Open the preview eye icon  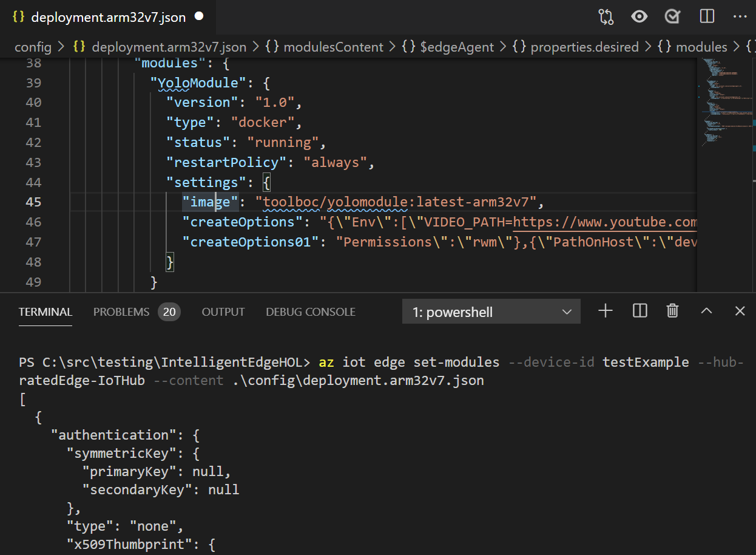click(640, 16)
